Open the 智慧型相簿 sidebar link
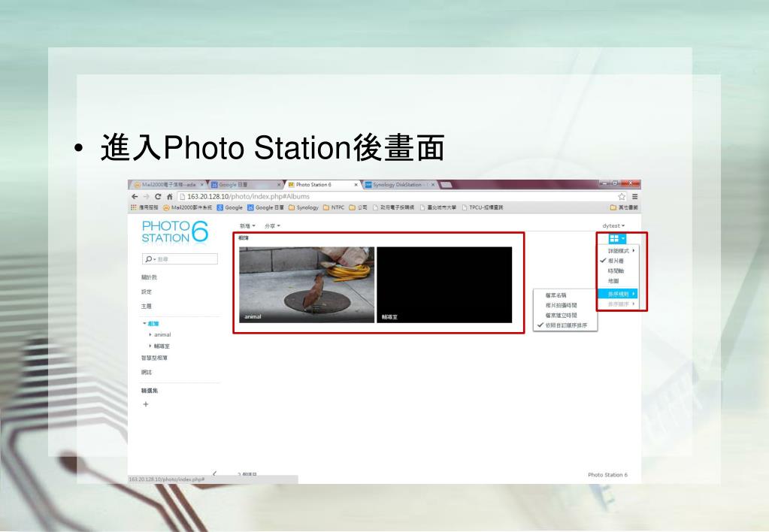Screen dimensions: 769x532 (155, 358)
